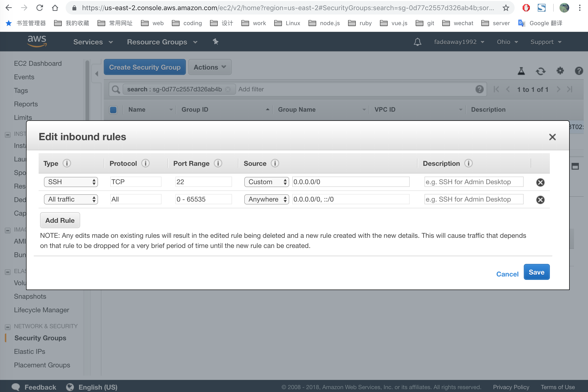Open the Anywhere source dropdown
Viewport: 588px width, 392px height.
click(x=266, y=199)
